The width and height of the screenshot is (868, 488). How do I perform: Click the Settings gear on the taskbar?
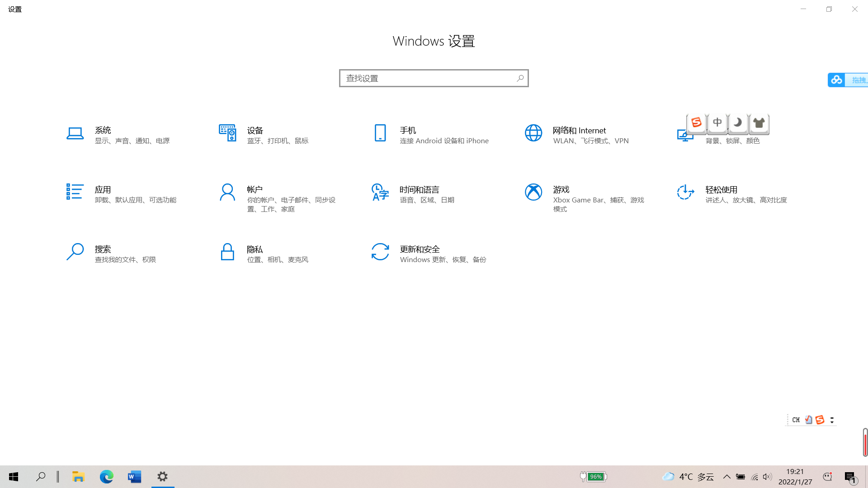162,477
